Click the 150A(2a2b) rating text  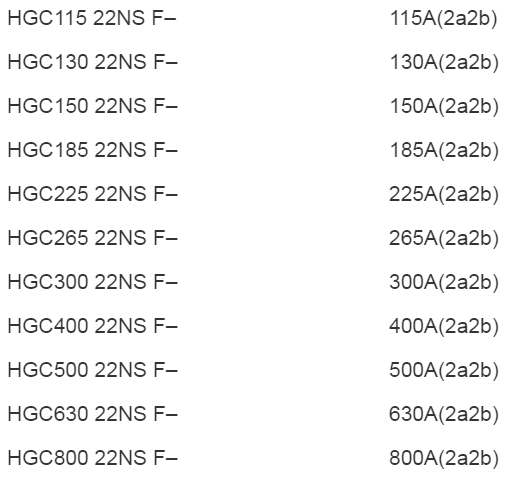(444, 106)
